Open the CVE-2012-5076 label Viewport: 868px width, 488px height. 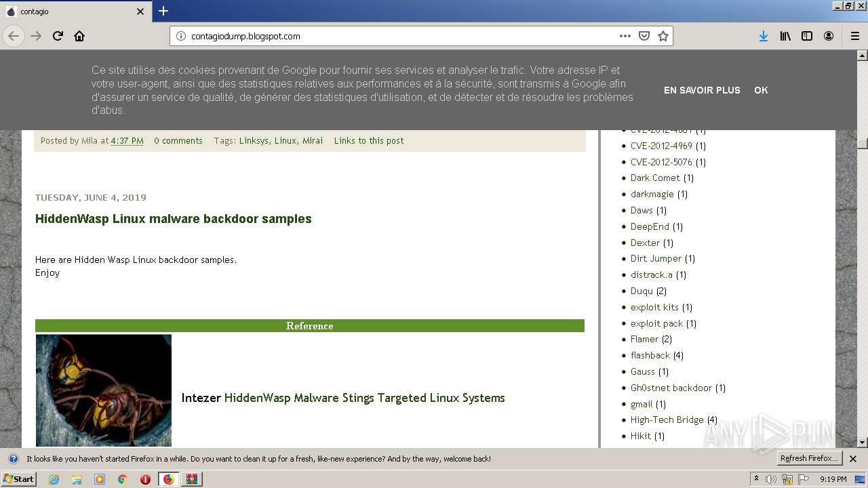661,162
